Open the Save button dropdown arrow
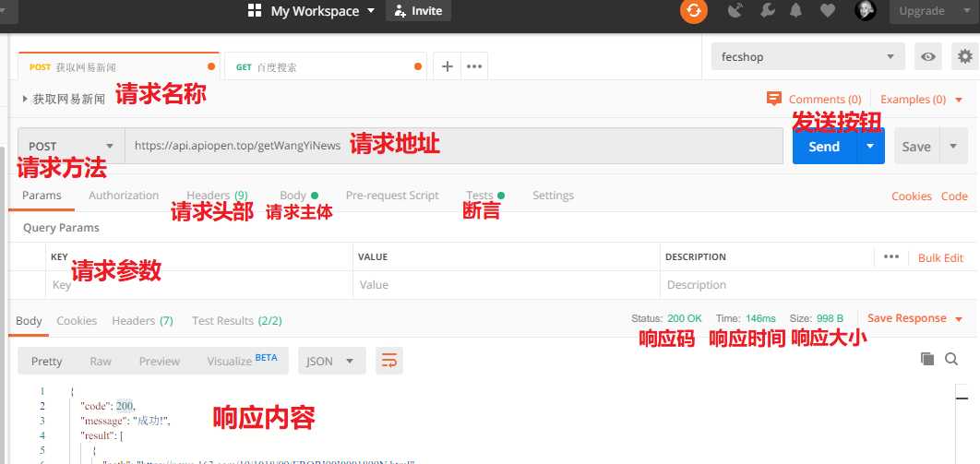 coord(953,146)
